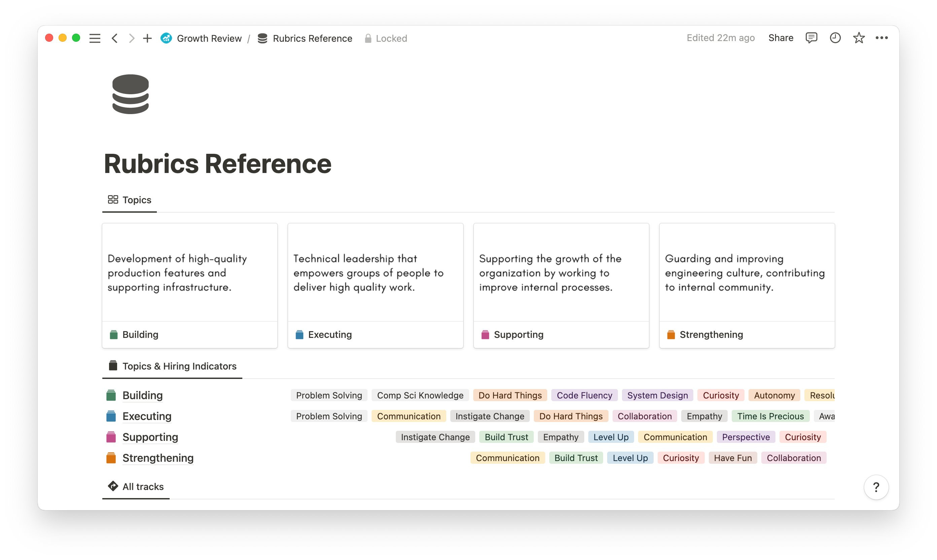Viewport: 937px width, 560px height.
Task: Open the Rubrics Reference breadcrumb
Action: pos(312,38)
